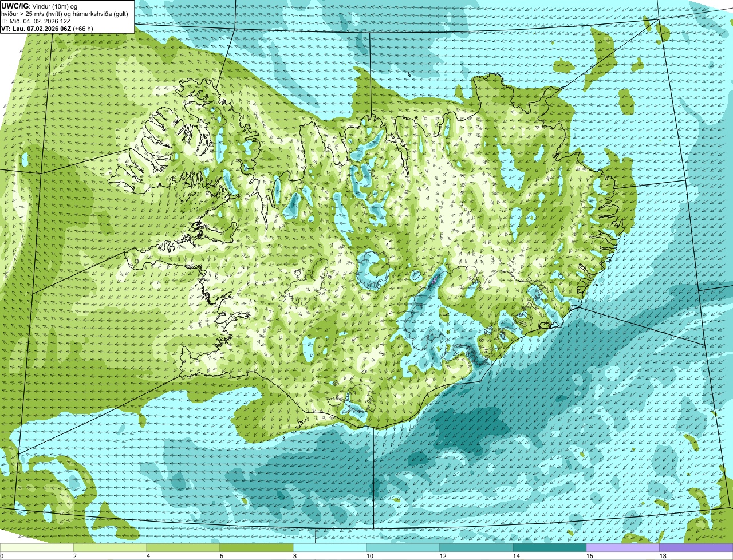Viewport: 733px width, 560px height.
Task: Click the legend scale label '0'
Action: [2, 556]
